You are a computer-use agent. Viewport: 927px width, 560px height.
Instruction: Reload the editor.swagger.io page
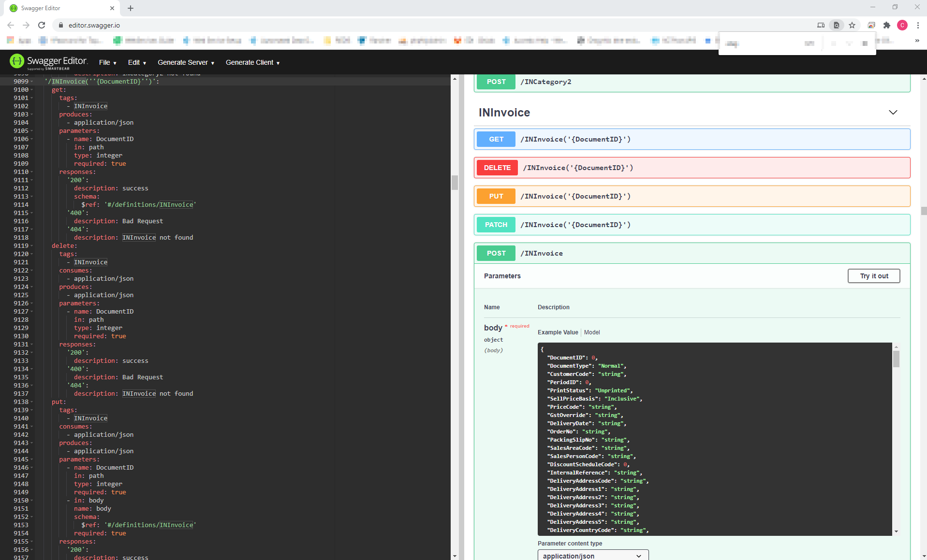pos(42,25)
